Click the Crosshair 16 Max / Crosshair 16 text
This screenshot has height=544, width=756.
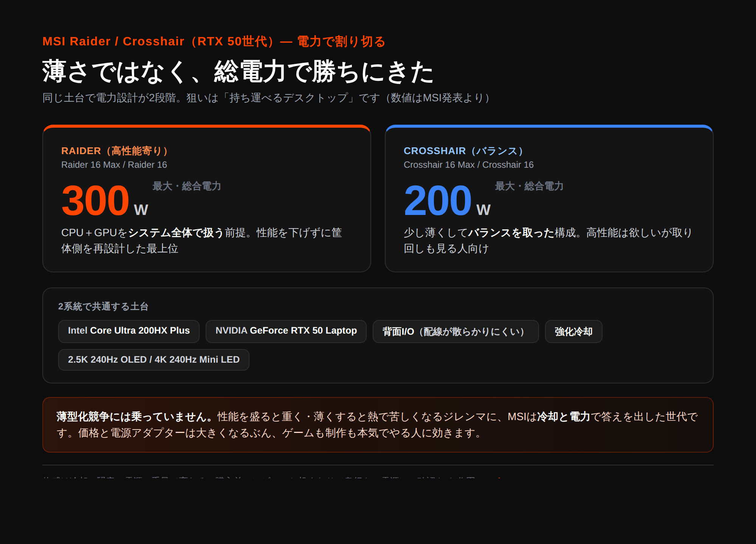pos(468,165)
